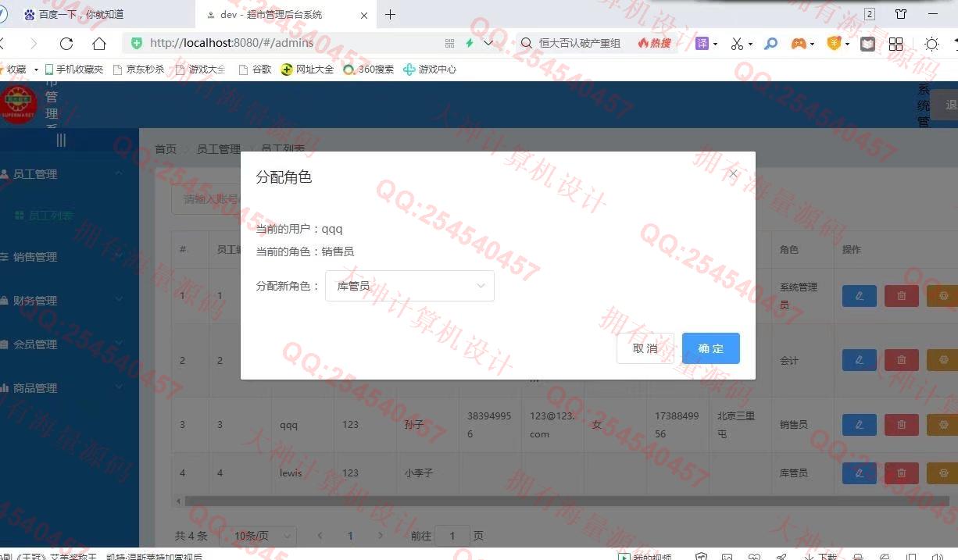Click the green lightning speed-mode icon

[470, 43]
